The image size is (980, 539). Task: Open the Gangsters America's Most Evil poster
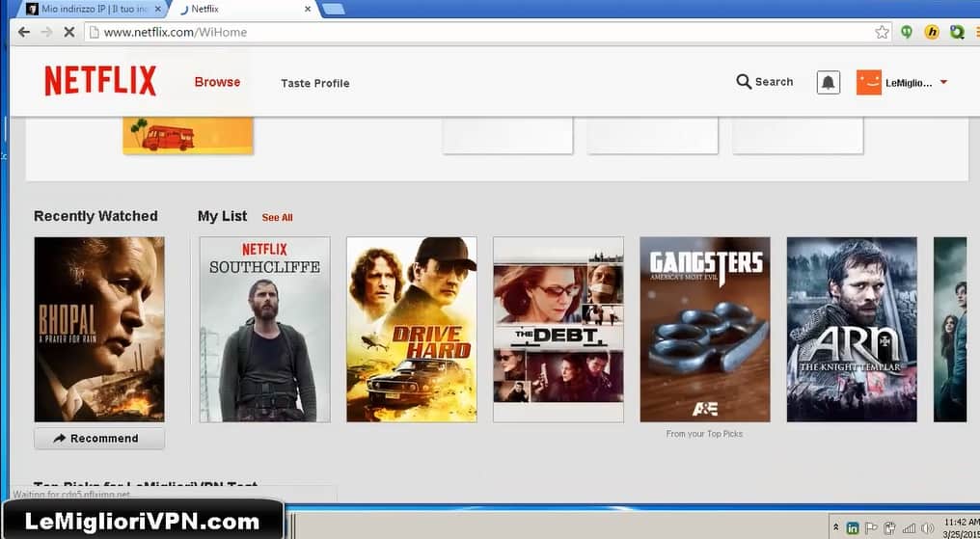705,329
